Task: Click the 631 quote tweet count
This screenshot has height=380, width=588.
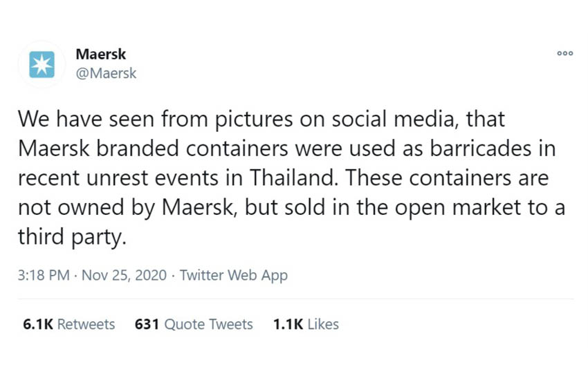Action: (147, 324)
